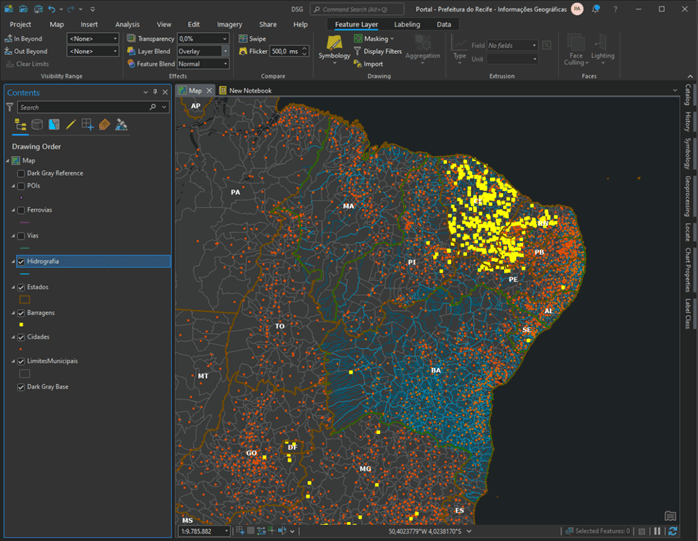Open the In Beyond scale dropdown

coord(115,38)
